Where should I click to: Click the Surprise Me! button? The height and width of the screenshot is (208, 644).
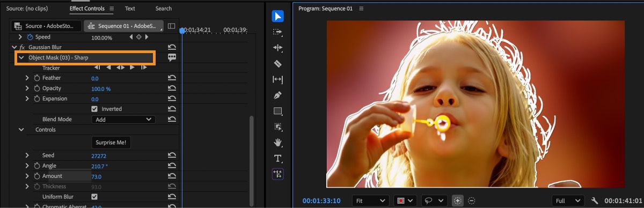click(112, 143)
